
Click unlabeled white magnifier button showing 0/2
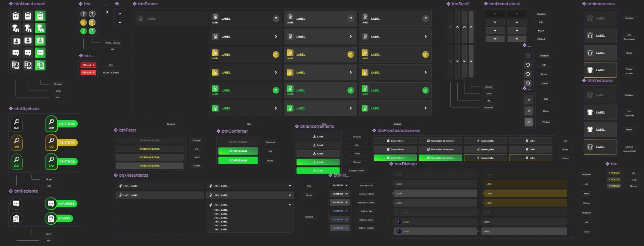coord(17,124)
